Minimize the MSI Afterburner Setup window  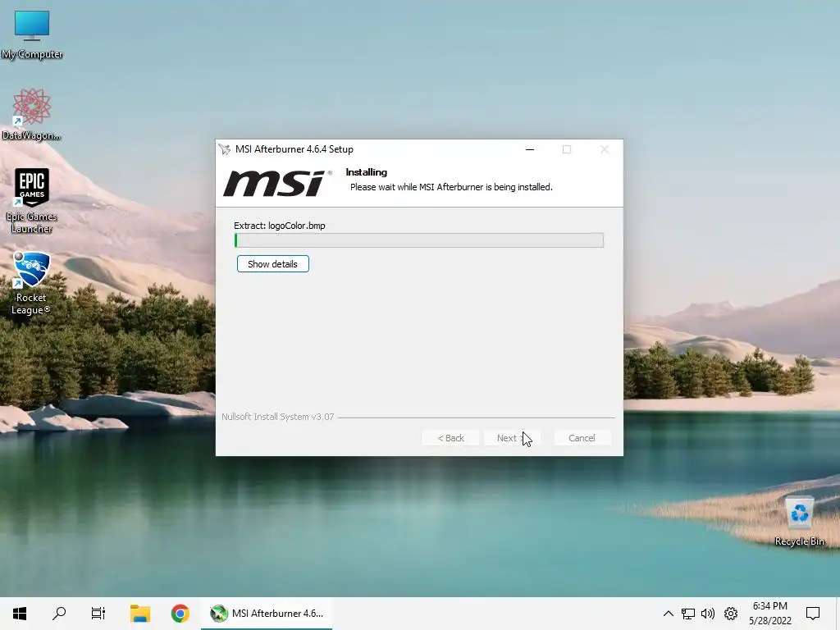coord(530,149)
